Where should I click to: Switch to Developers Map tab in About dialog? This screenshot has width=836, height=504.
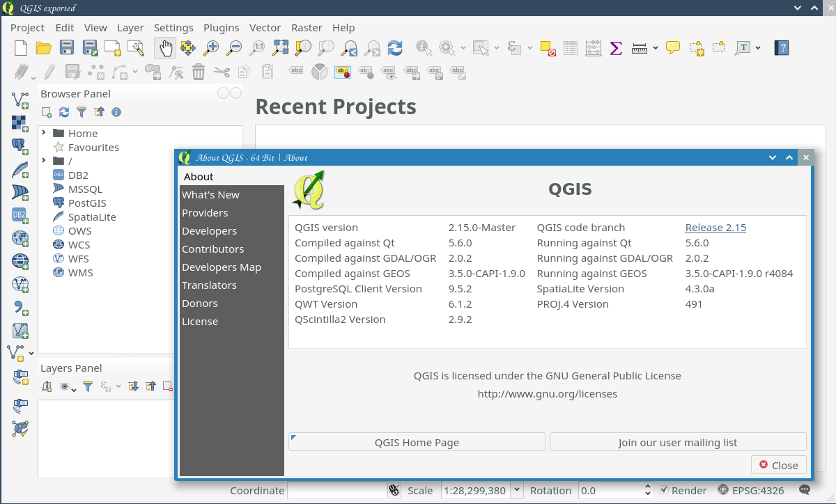231,267
